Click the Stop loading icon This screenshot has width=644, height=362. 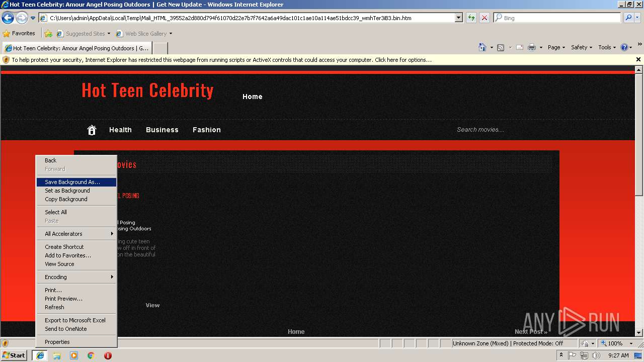coord(484,18)
